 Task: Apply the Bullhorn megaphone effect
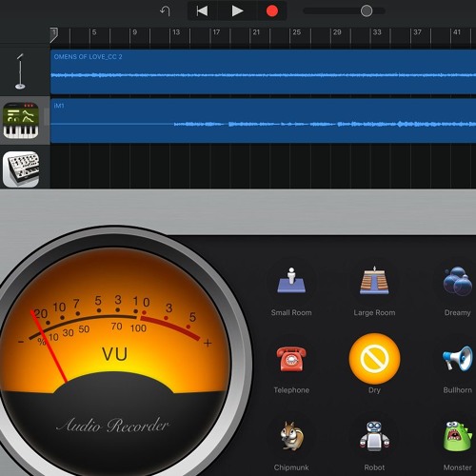point(458,359)
